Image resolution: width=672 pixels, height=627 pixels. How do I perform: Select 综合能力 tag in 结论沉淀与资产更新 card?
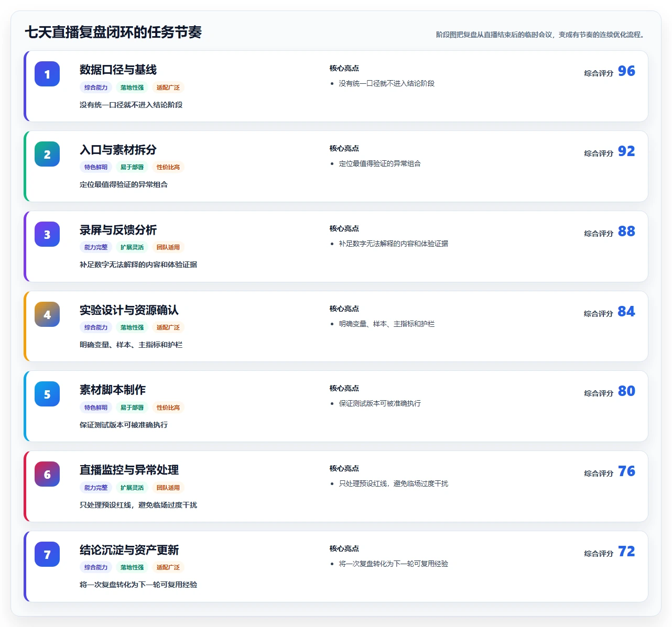point(96,567)
